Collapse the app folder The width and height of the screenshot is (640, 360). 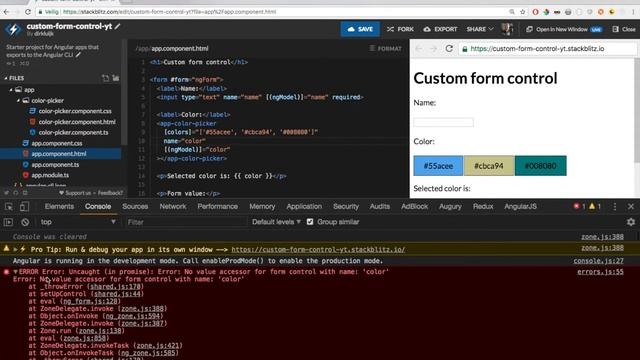[11, 90]
